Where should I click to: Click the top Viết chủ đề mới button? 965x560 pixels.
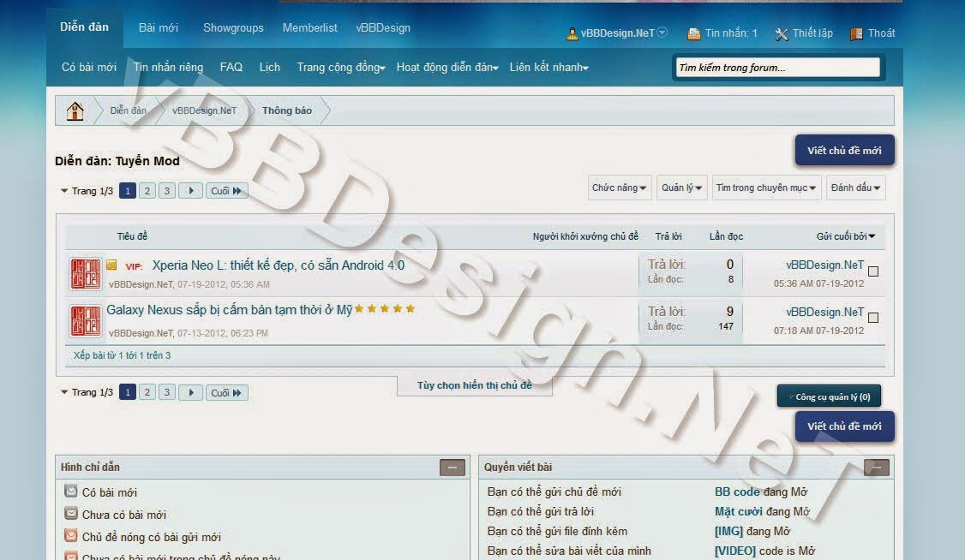click(844, 151)
